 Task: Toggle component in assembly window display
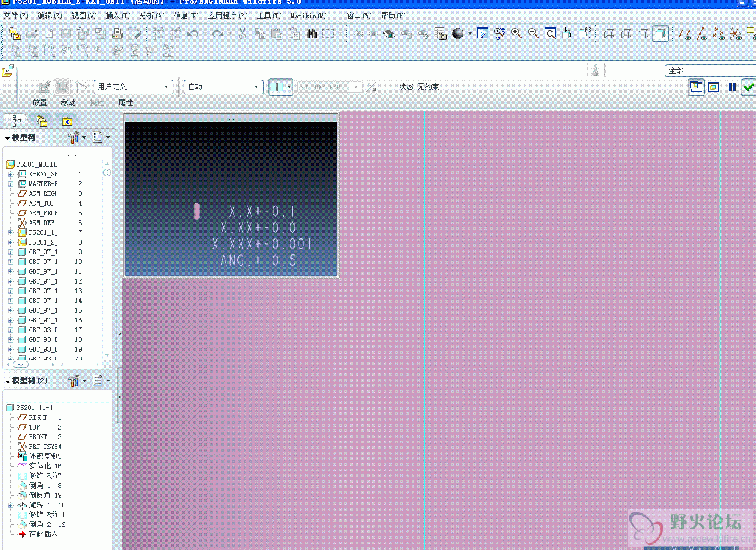point(713,87)
